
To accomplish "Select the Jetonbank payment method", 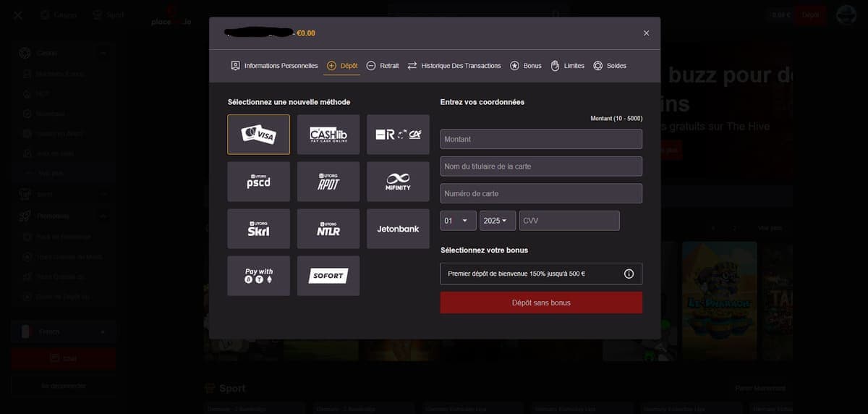I will click(398, 229).
